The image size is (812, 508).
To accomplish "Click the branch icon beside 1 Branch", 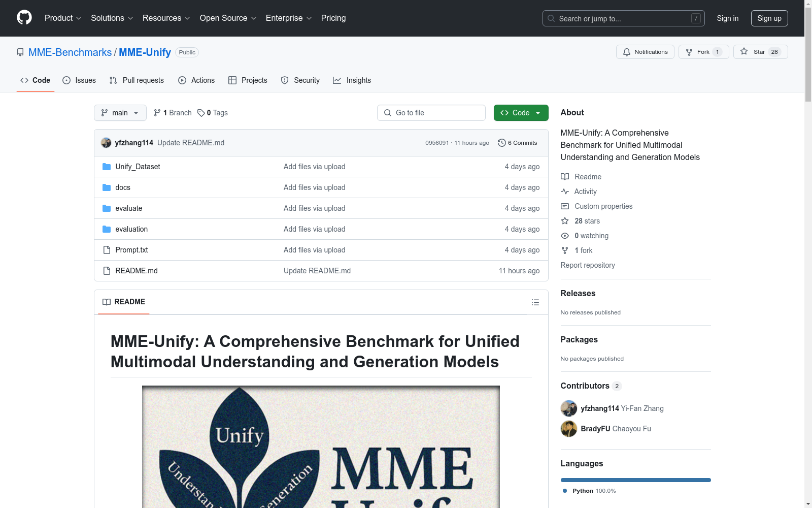I will tap(157, 113).
